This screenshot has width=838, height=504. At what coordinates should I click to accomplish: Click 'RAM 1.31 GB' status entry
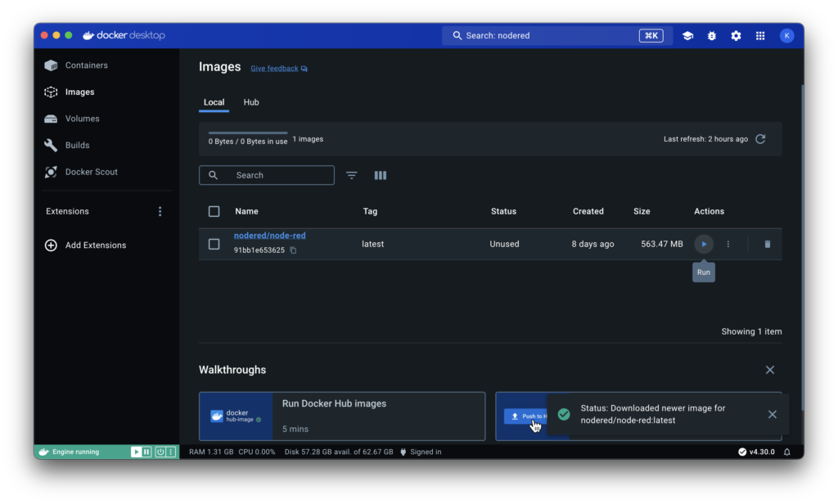point(211,452)
